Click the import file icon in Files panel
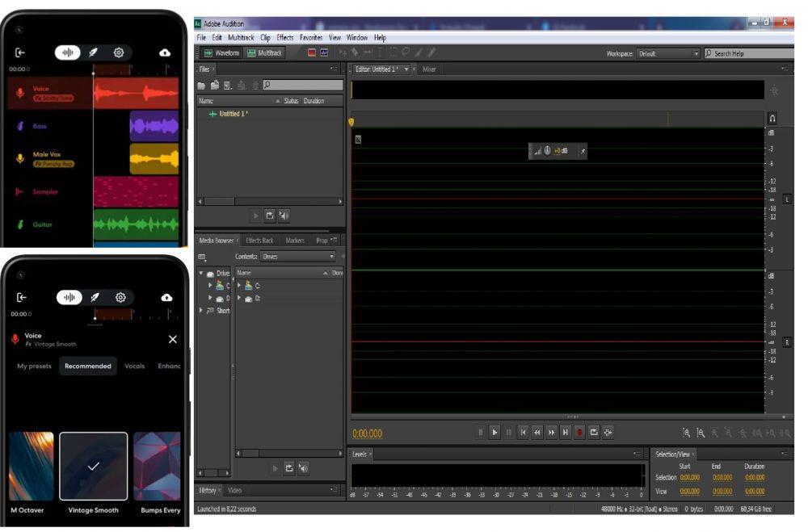The image size is (808, 532). coord(214,86)
